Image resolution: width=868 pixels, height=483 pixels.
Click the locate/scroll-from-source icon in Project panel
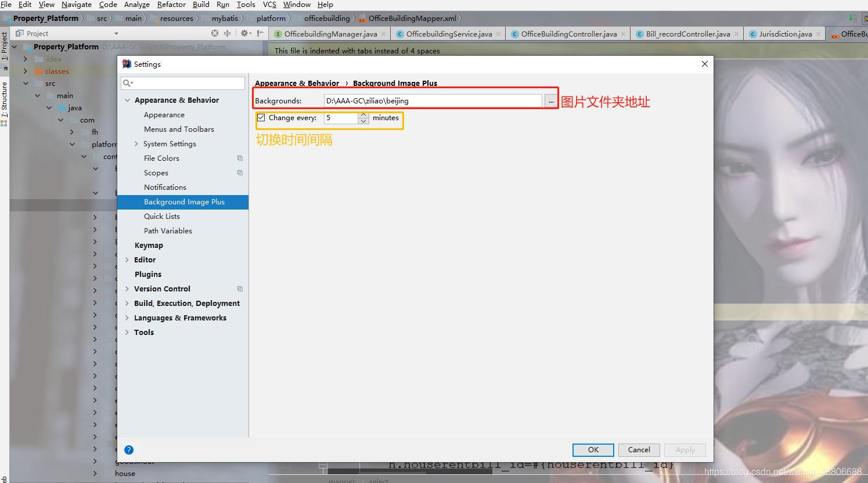coord(215,34)
